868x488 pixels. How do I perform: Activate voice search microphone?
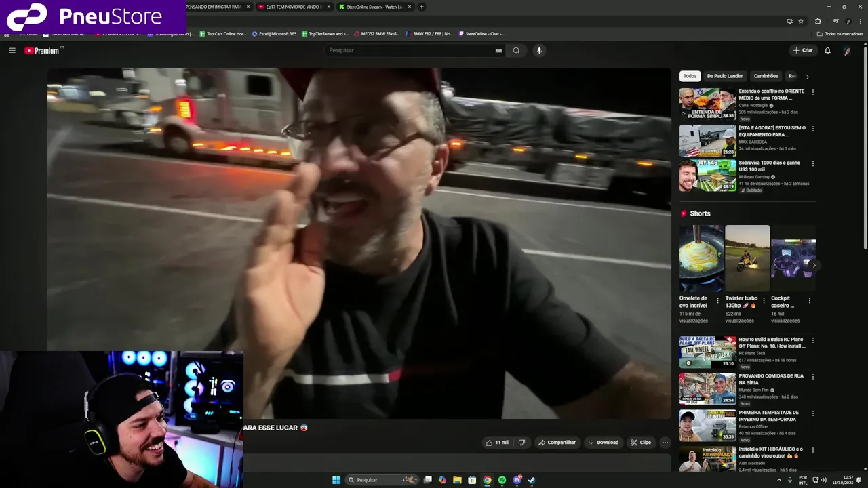pos(539,50)
